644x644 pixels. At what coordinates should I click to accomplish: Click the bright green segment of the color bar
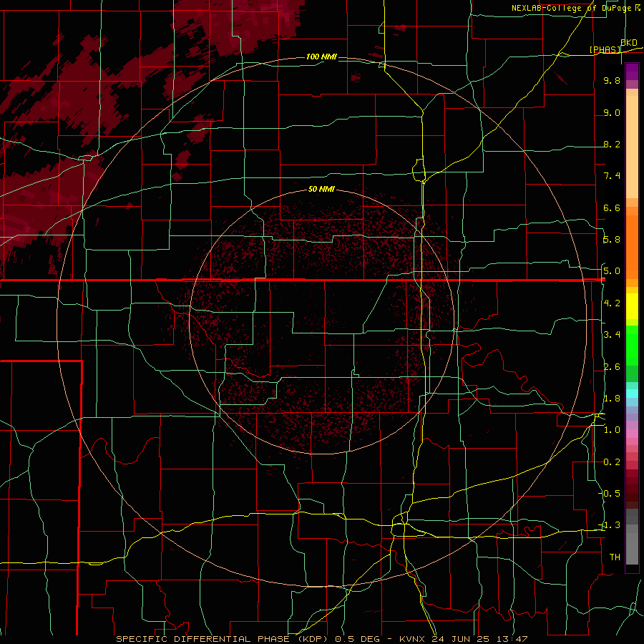click(x=632, y=345)
